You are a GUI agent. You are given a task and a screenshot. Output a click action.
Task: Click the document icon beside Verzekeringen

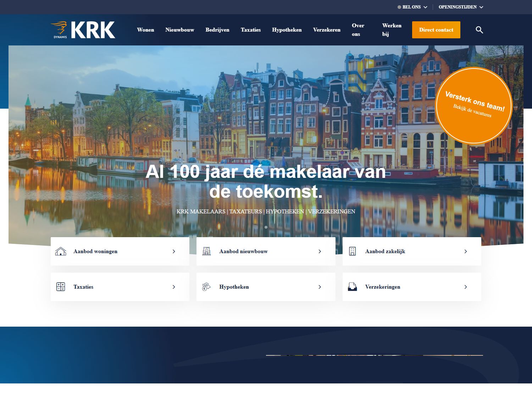[353, 287]
